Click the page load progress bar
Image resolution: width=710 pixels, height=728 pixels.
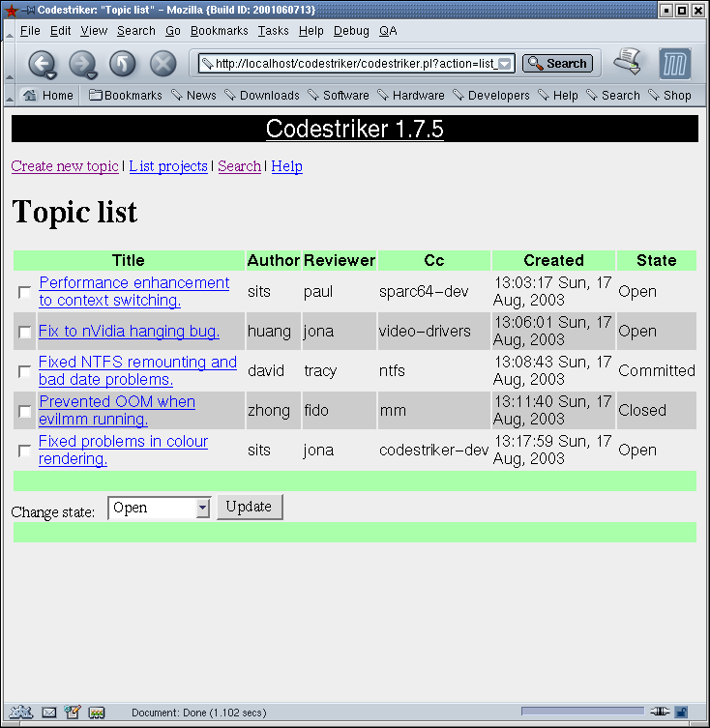(x=581, y=713)
